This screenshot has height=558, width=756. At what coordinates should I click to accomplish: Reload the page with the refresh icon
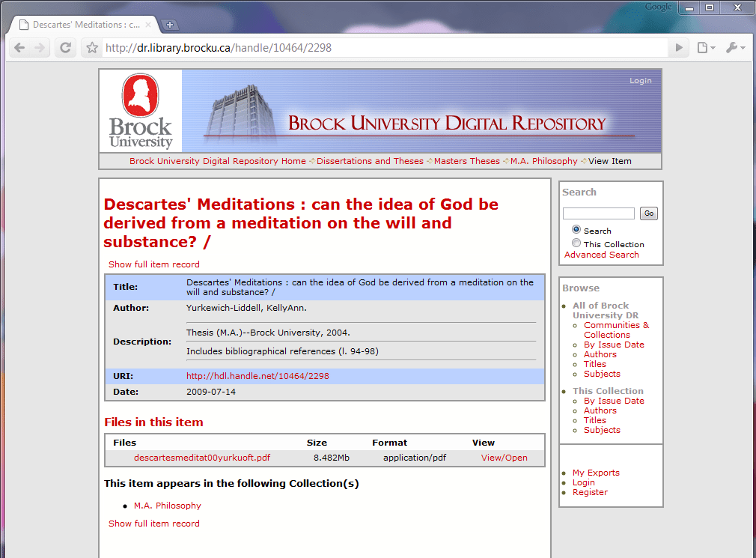66,48
